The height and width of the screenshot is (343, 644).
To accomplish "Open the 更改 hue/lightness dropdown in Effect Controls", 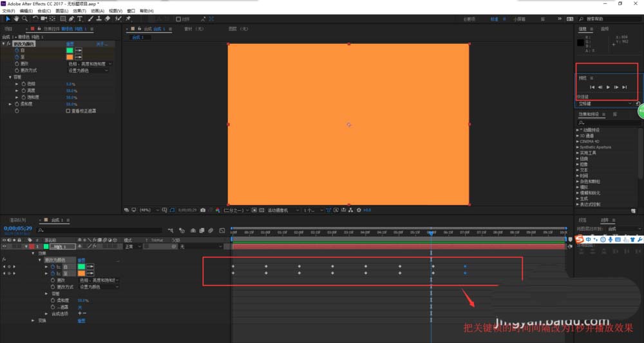I will coord(90,64).
